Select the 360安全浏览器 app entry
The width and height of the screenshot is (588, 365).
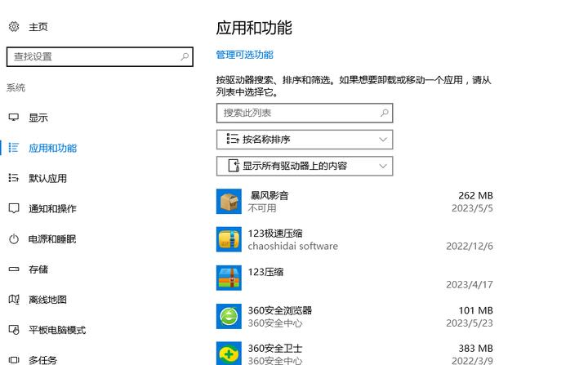[x=354, y=316]
